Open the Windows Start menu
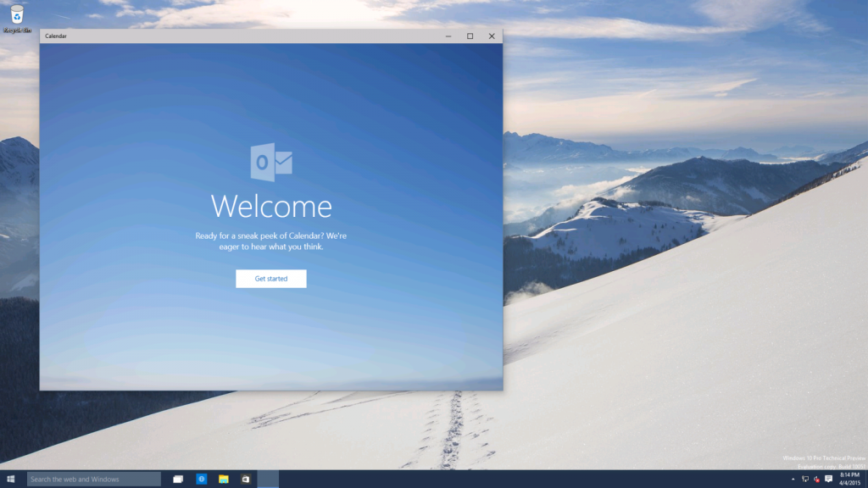This screenshot has height=488, width=868. pos(10,480)
